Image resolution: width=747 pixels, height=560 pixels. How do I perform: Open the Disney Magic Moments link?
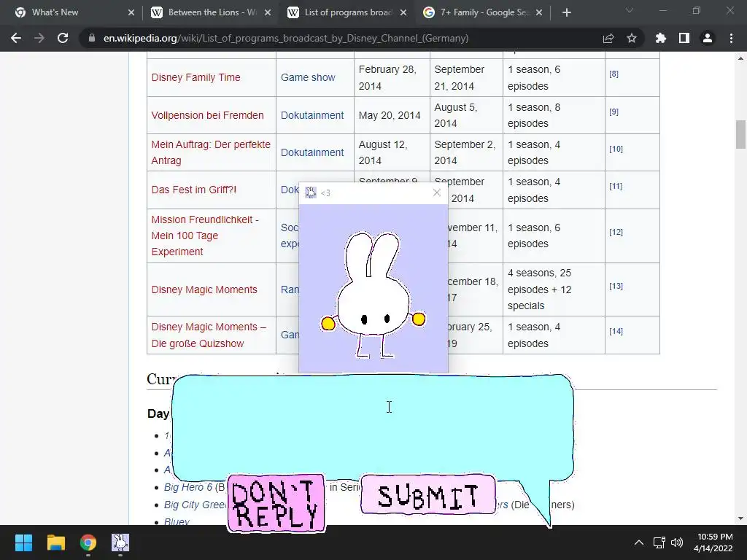pyautogui.click(x=204, y=289)
